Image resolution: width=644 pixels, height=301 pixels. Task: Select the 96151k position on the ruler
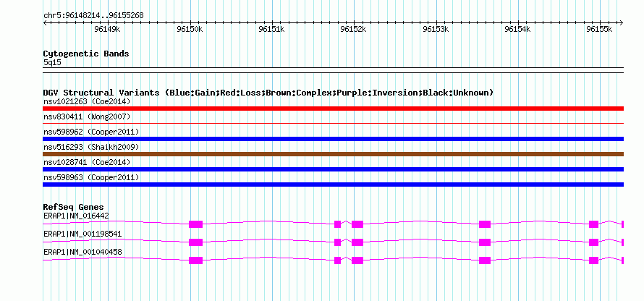(271, 29)
